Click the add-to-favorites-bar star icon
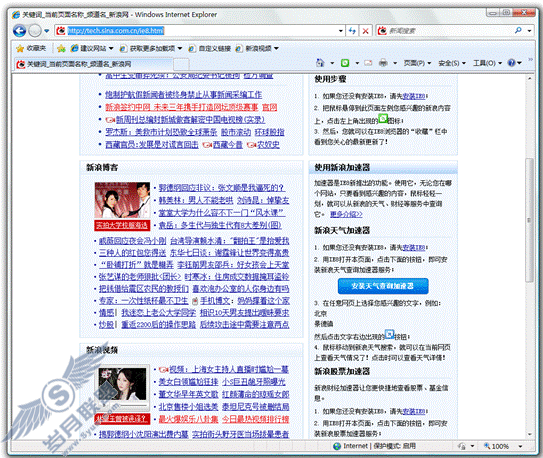The height and width of the screenshot is (458, 543). tap(61, 48)
